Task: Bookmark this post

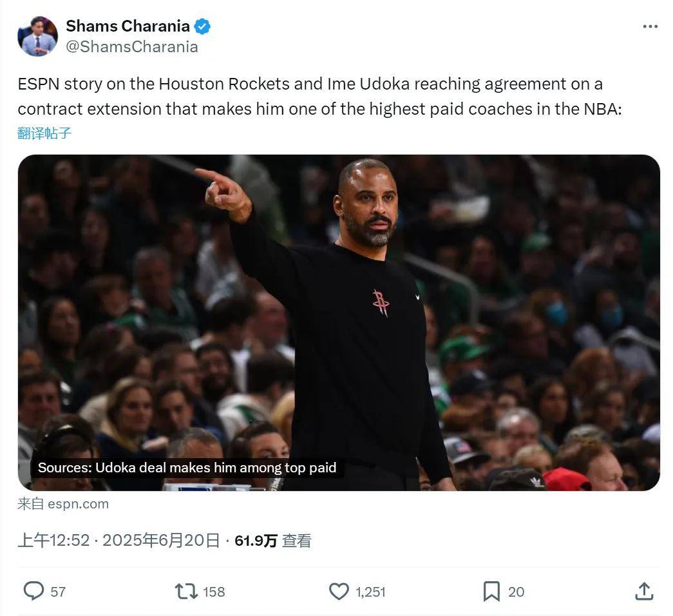Action: [x=491, y=591]
